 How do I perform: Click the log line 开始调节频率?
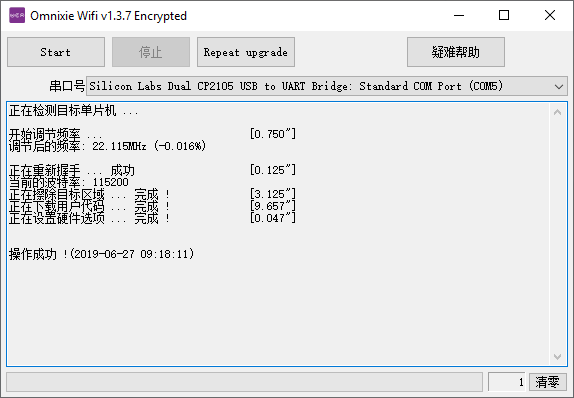[x=55, y=134]
